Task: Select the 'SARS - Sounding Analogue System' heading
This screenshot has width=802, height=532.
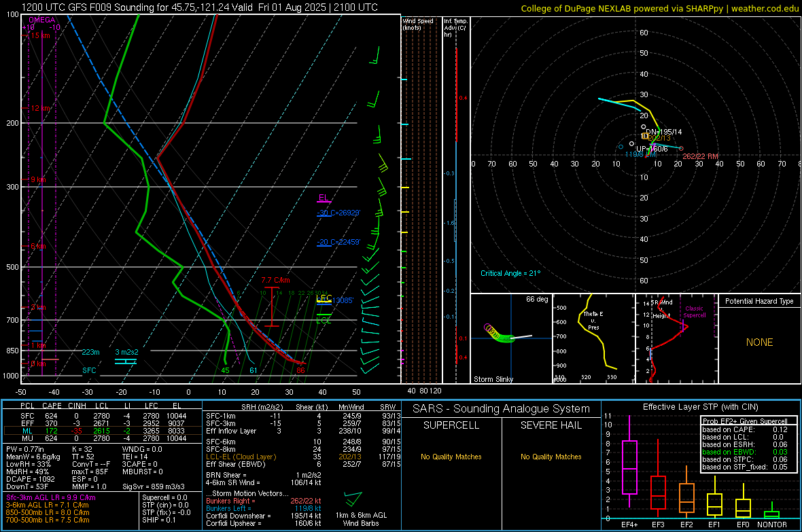Action: [x=501, y=409]
